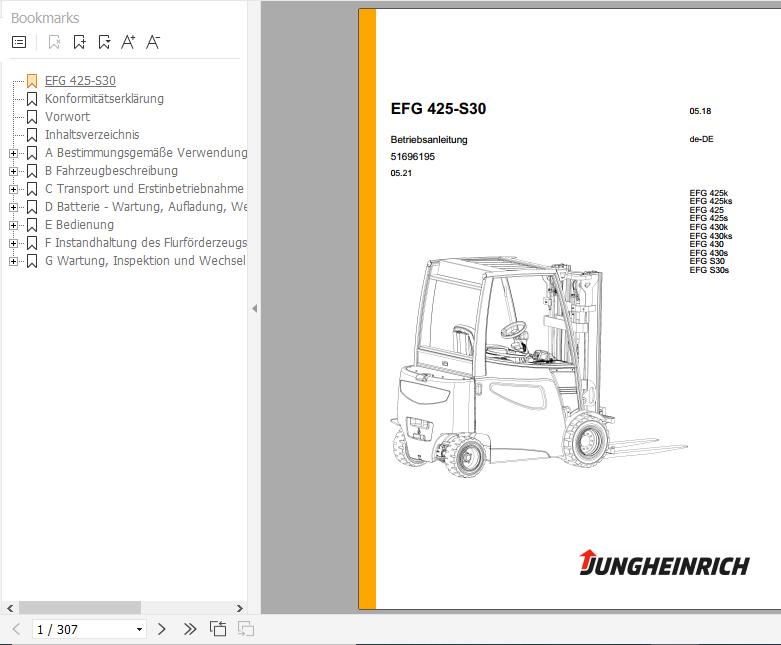
Task: Open the Vorwort bookmark
Action: 67,117
